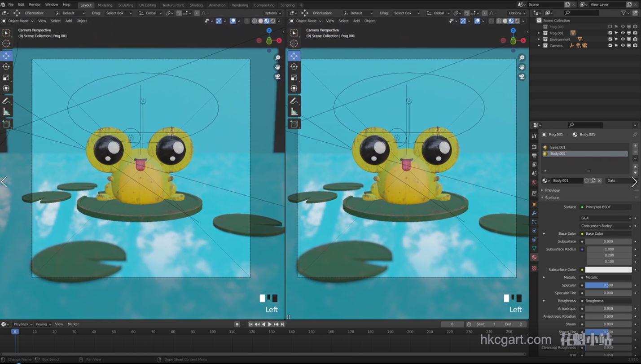Viewport: 641px width, 364px height.
Task: Select the Annotate tool in left viewport
Action: pyautogui.click(x=6, y=101)
